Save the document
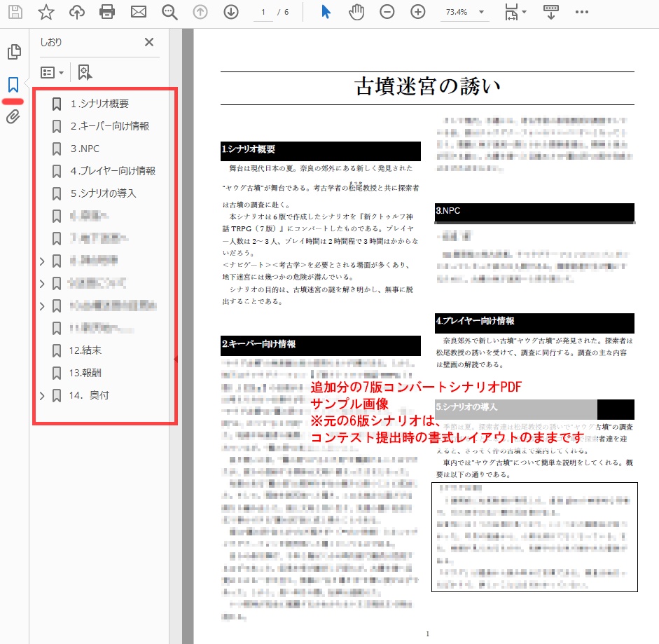 (x=14, y=12)
